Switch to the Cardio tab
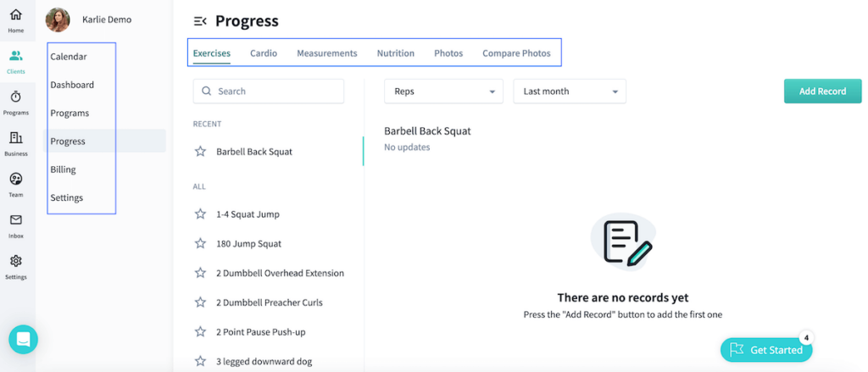Image resolution: width=868 pixels, height=372 pixels. [264, 53]
